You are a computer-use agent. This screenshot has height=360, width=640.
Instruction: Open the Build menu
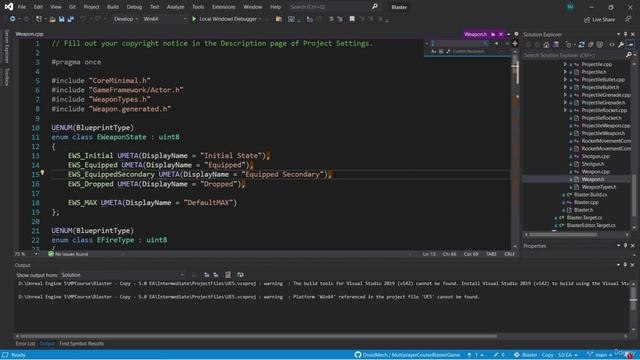pyautogui.click(x=113, y=7)
